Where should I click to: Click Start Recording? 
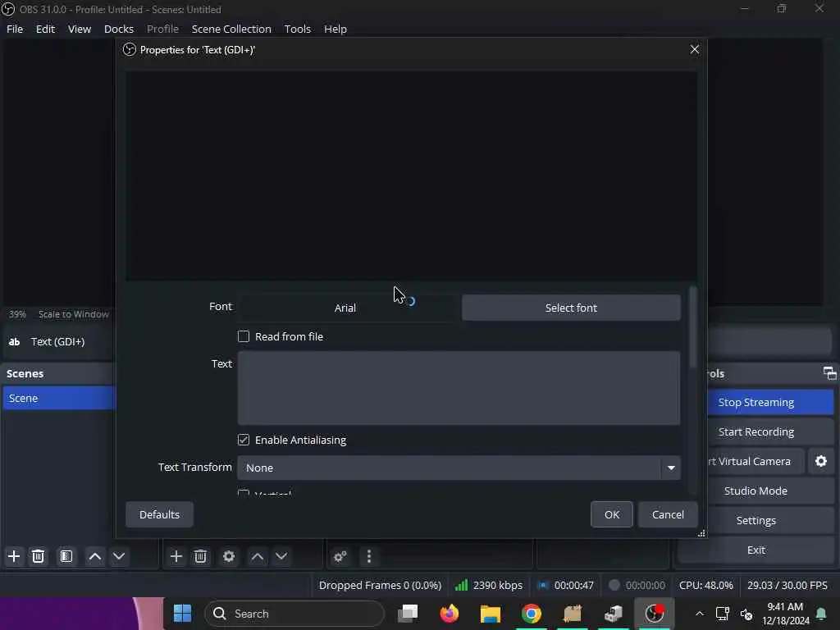tap(770, 431)
